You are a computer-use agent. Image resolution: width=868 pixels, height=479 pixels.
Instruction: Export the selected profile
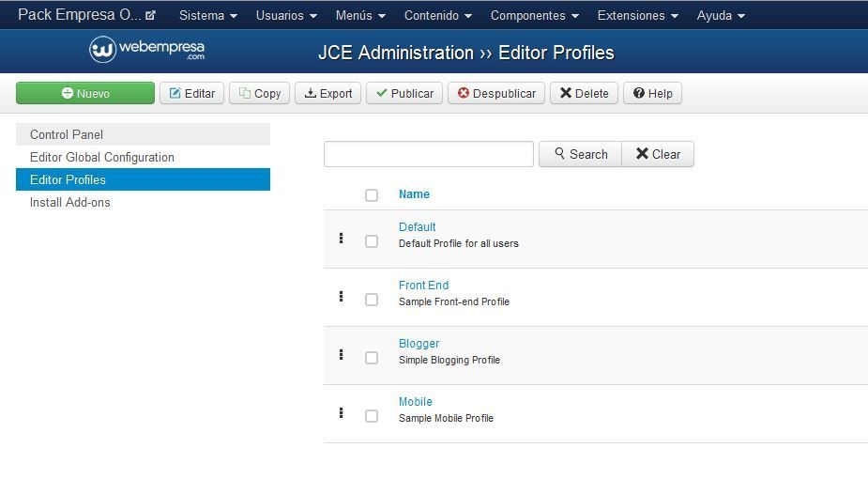click(x=327, y=93)
